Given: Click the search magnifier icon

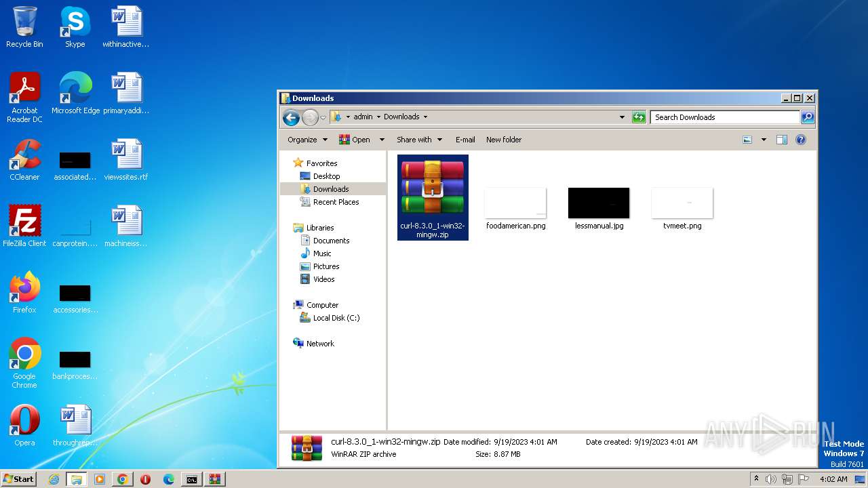Looking at the screenshot, I should click(x=807, y=117).
